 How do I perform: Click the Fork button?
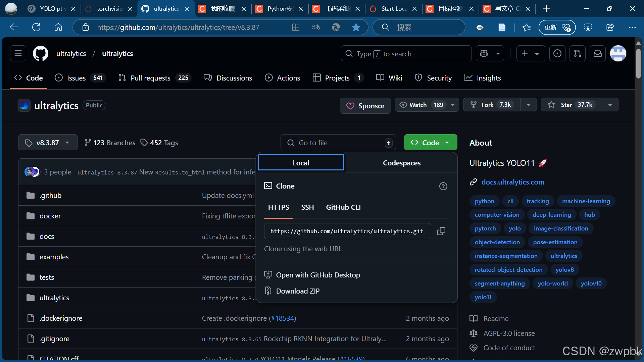[x=492, y=105]
